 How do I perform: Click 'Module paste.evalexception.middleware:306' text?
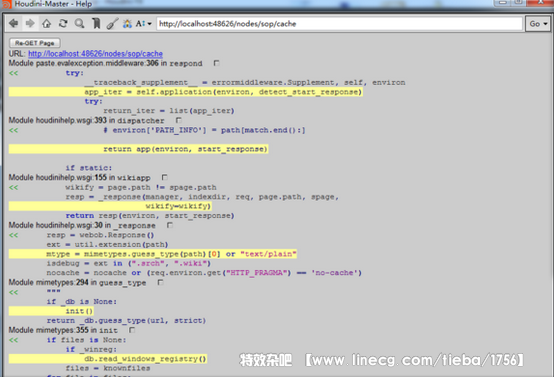(x=83, y=63)
